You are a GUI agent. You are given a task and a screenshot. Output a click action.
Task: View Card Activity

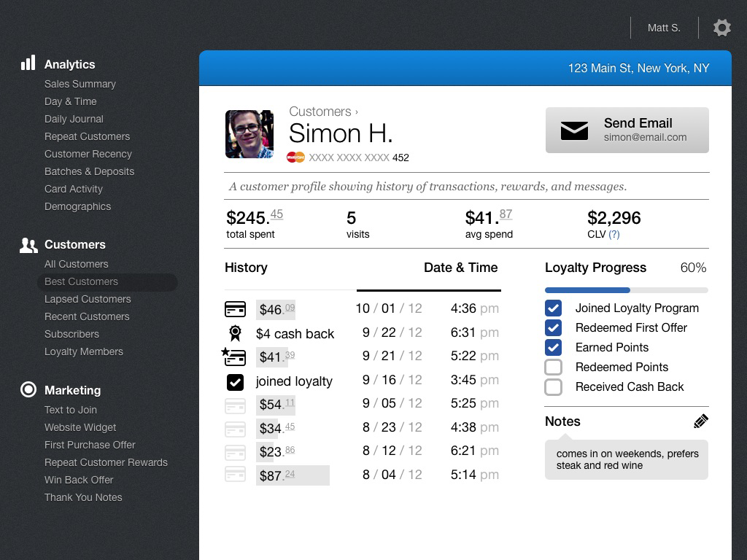click(74, 189)
